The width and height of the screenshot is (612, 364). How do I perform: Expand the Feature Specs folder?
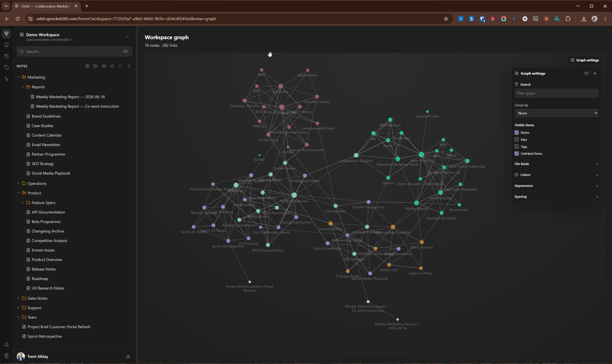(x=23, y=202)
